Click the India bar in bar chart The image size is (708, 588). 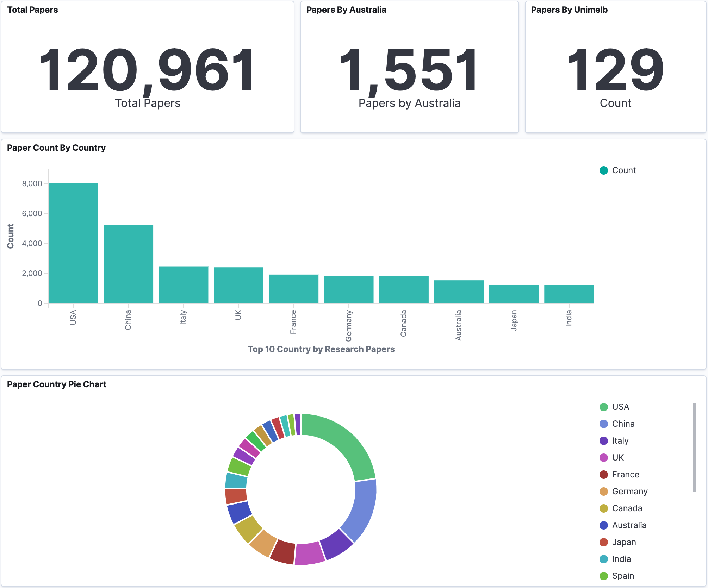click(569, 294)
